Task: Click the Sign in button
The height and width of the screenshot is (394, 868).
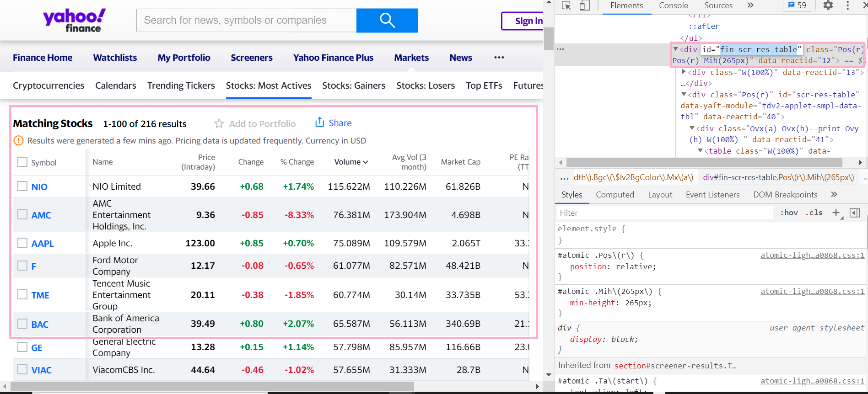Action: [x=523, y=21]
